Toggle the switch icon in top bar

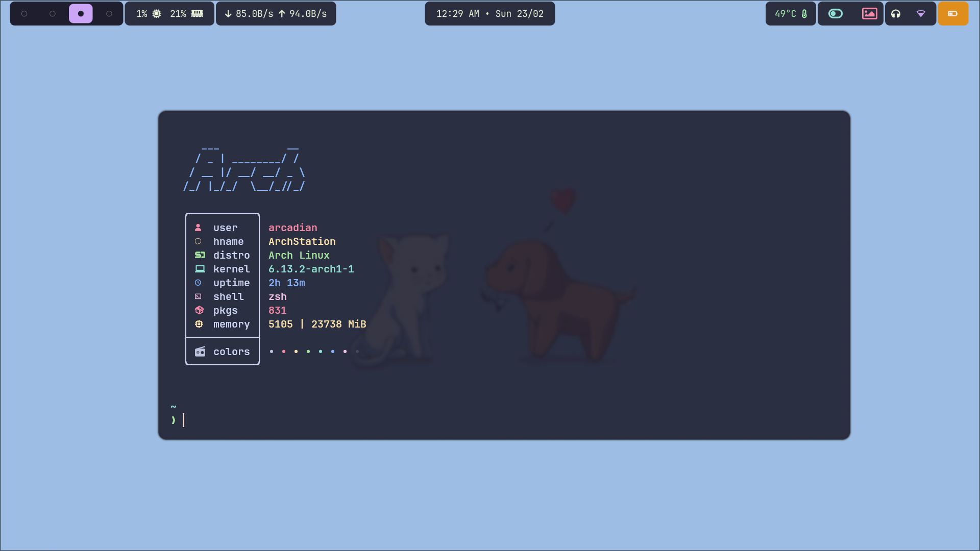[x=836, y=14]
